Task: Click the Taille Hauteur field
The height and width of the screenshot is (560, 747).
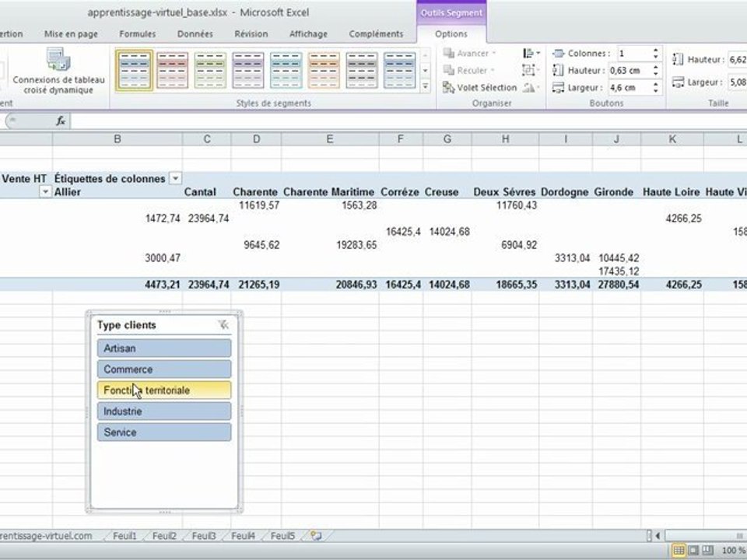Action: [x=737, y=60]
